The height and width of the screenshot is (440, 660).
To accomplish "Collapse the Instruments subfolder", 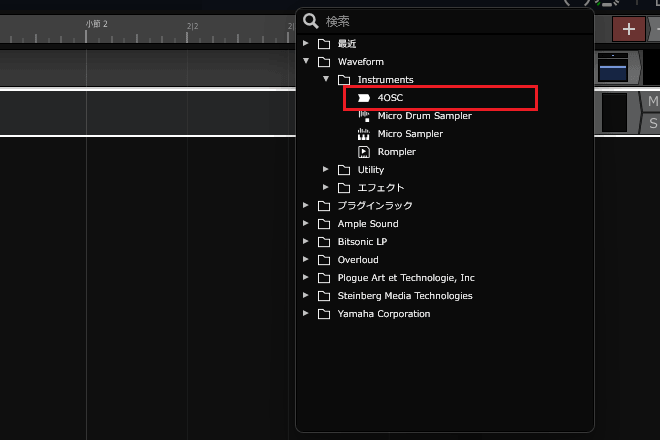I will (326, 79).
